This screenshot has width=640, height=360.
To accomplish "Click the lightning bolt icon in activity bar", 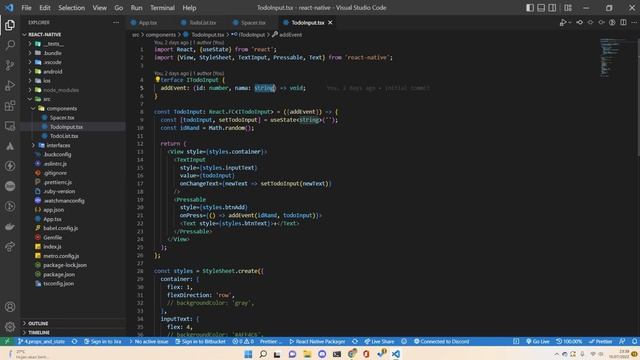I will pyautogui.click(x=10, y=166).
